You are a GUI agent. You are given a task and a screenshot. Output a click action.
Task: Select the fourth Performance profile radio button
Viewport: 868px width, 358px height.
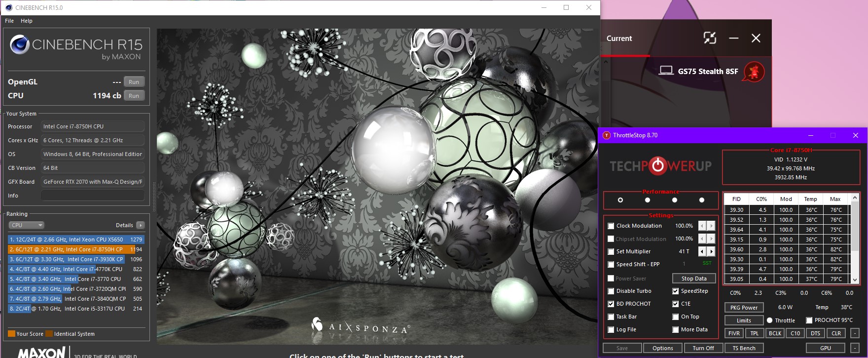point(702,200)
